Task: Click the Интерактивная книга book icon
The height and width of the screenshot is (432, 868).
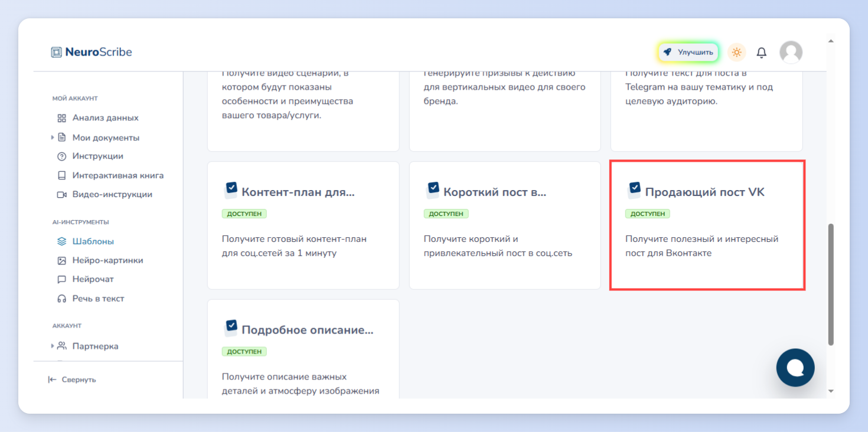Action: [61, 175]
